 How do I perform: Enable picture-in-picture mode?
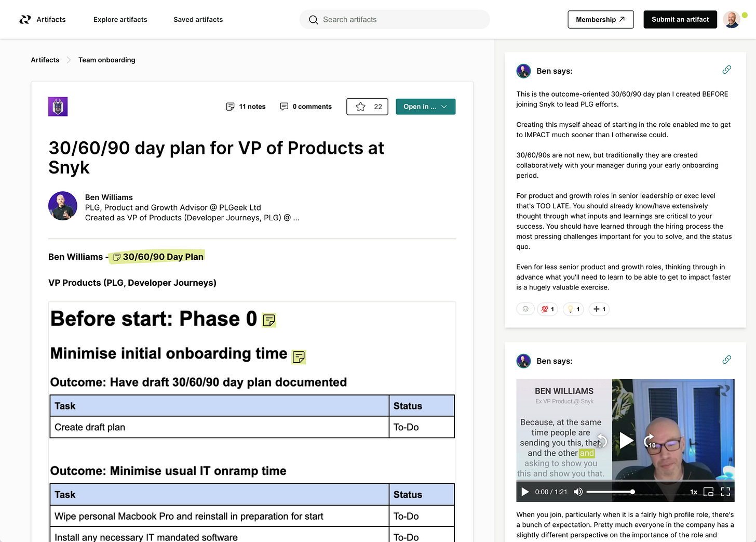click(x=708, y=492)
